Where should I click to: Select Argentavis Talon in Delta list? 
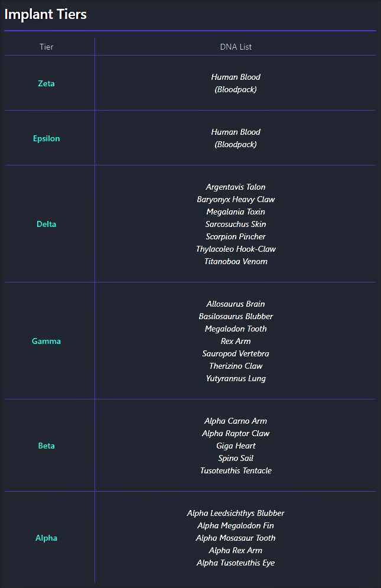(x=236, y=187)
